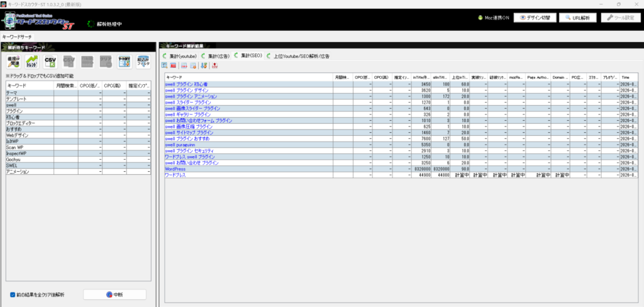Screen dimensions: 644x307
Task: Toggle the Sort OFF icon
Action: coord(125,62)
